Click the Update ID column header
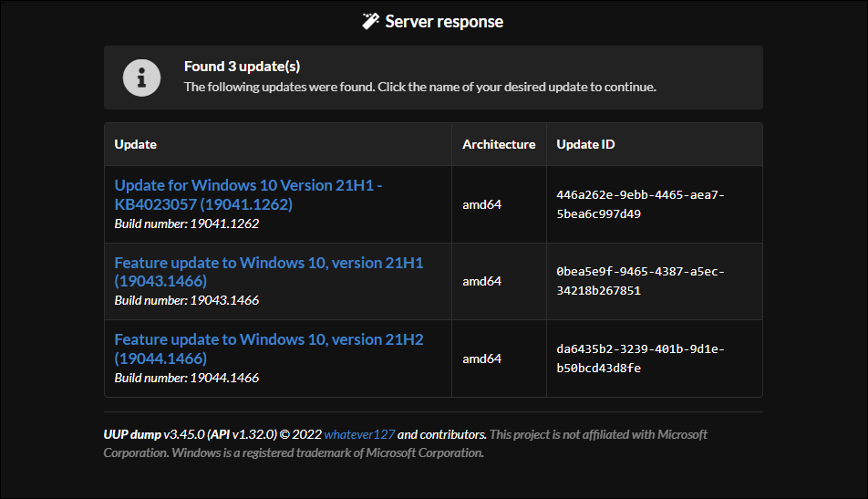 585,144
